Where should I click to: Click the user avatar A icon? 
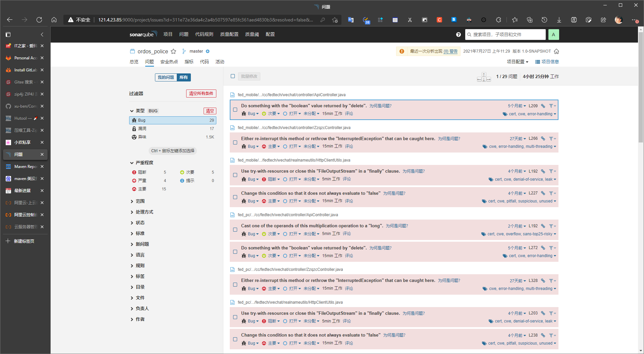pos(553,35)
